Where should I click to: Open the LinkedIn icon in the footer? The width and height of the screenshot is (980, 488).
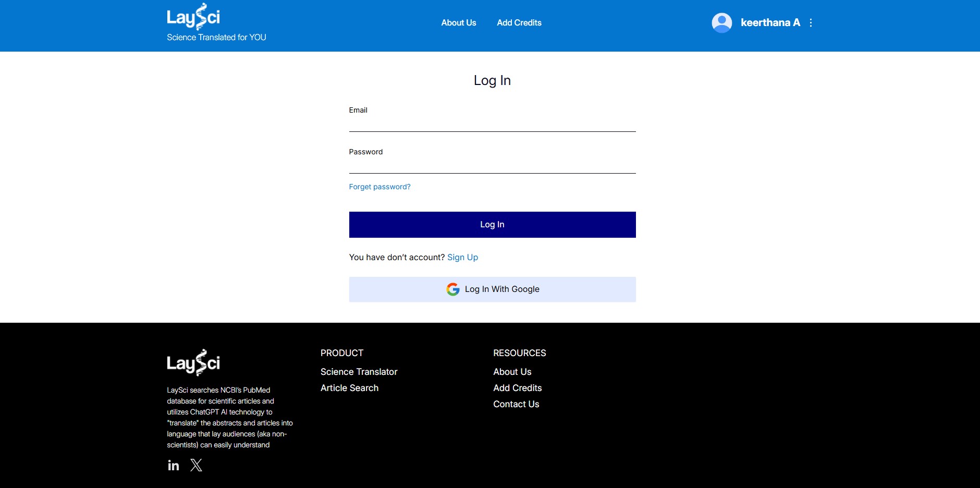tap(174, 465)
